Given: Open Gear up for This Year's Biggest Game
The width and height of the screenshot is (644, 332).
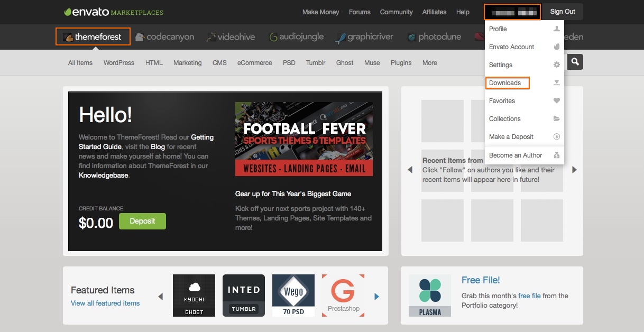Looking at the screenshot, I should tap(293, 194).
